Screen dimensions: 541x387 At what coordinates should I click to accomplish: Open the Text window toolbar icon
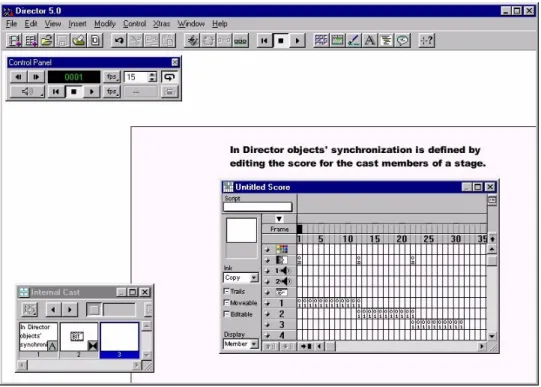pos(370,41)
